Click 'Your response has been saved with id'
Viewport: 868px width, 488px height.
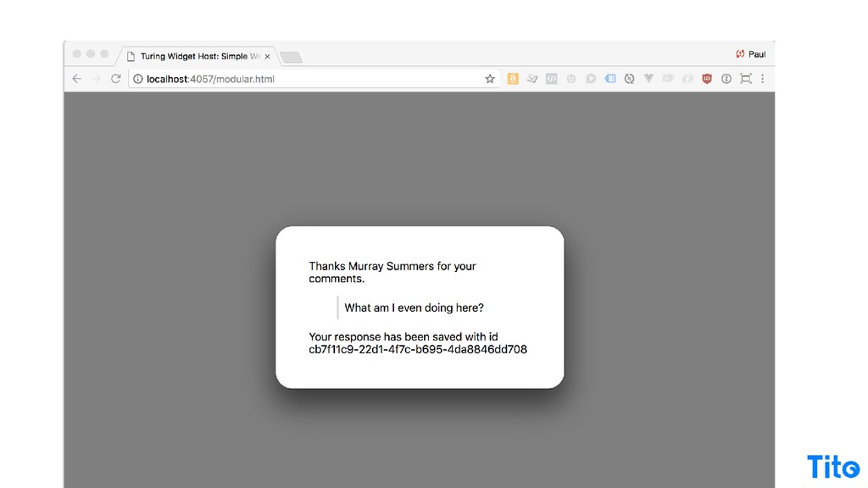[403, 336]
